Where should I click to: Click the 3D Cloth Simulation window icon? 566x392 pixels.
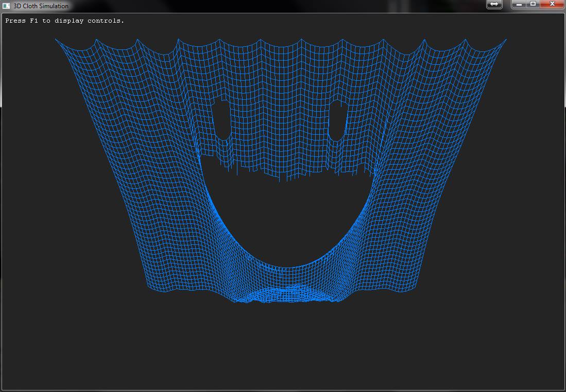click(x=6, y=6)
